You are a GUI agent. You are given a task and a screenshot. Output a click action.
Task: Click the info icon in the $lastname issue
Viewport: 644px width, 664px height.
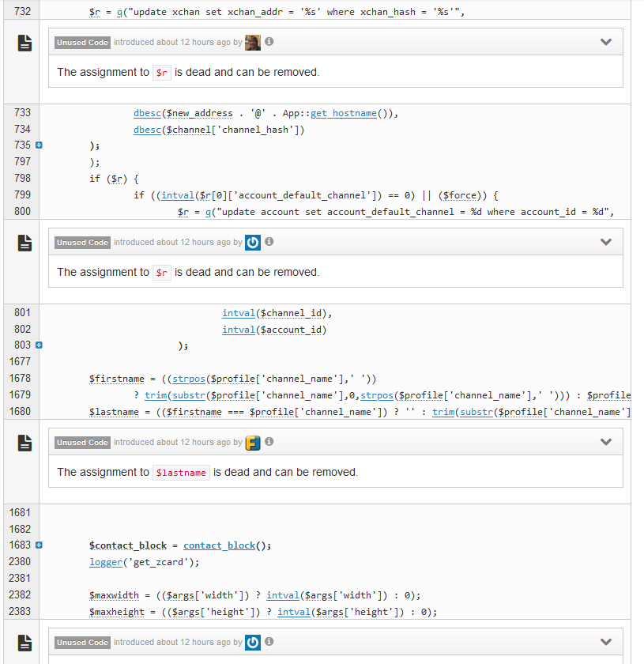pyautogui.click(x=269, y=443)
